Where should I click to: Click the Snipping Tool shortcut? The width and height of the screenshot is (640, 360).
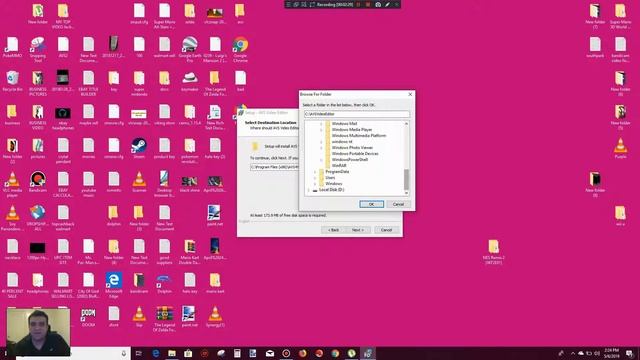pyautogui.click(x=38, y=49)
